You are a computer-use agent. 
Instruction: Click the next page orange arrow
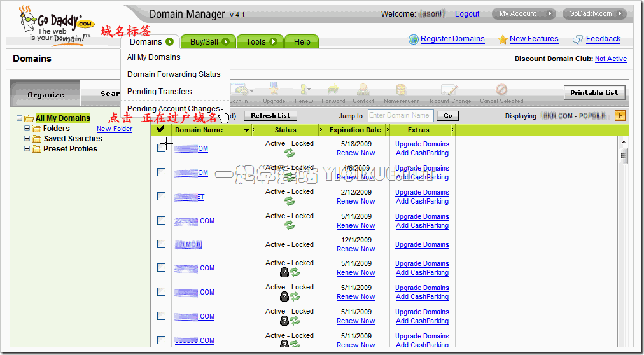point(620,116)
